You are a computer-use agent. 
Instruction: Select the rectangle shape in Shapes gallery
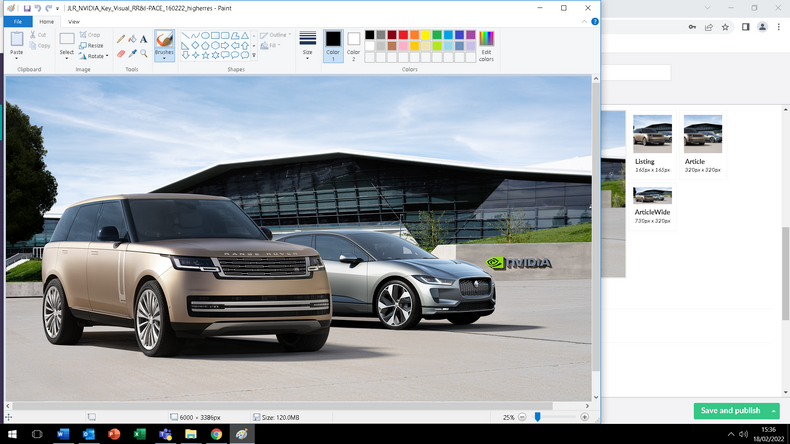pos(215,35)
